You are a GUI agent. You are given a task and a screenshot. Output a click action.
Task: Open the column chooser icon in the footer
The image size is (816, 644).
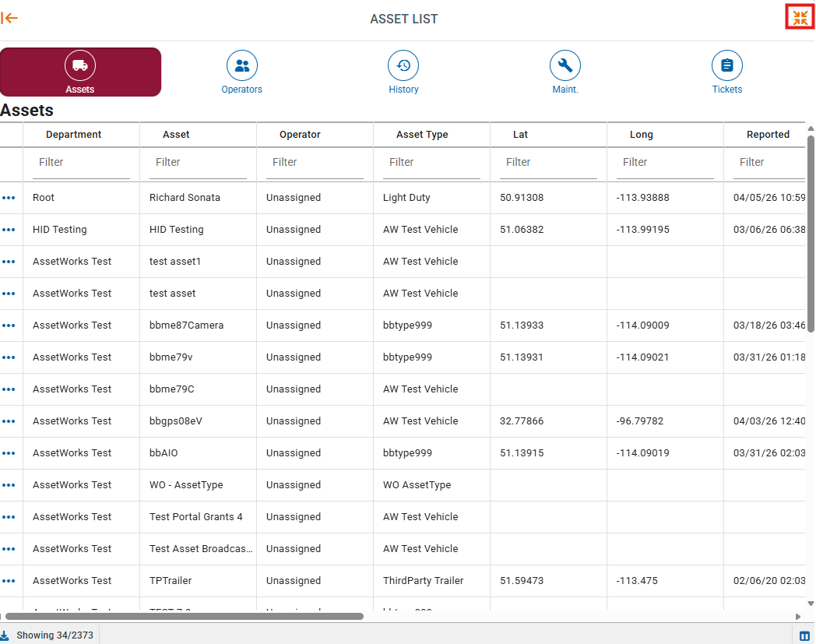point(804,635)
